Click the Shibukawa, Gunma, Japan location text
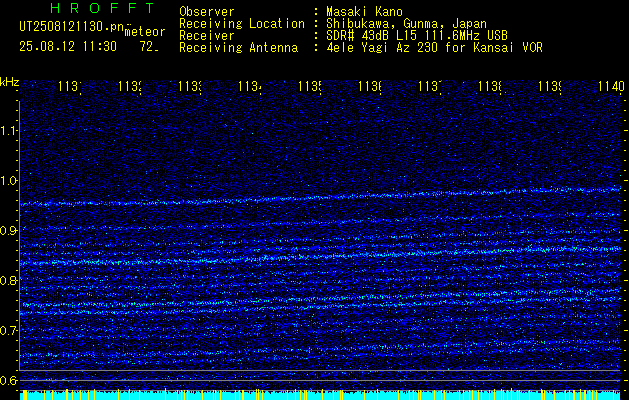This screenshot has height=400, width=629. coord(406,24)
